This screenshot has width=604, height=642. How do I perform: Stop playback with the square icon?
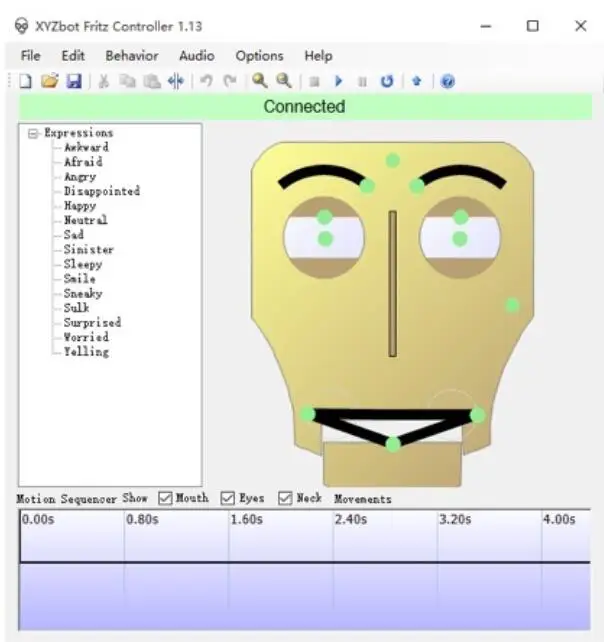(x=314, y=81)
